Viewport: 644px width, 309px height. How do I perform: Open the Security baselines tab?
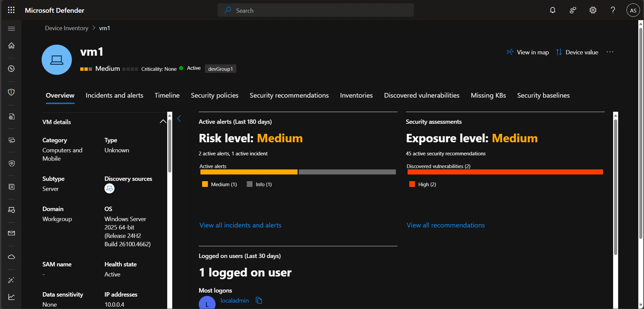(544, 95)
